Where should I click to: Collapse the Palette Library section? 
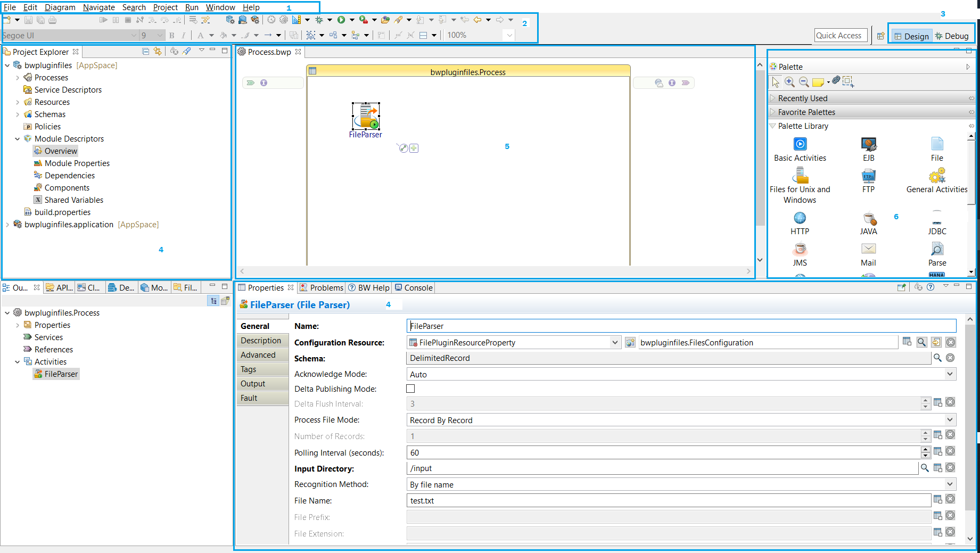tap(773, 126)
